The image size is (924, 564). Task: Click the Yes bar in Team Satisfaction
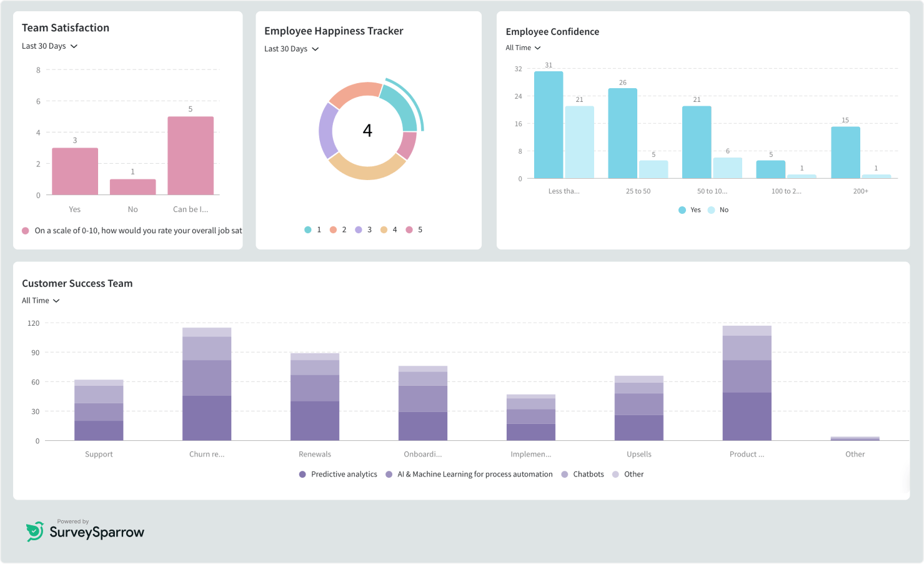[x=75, y=171]
